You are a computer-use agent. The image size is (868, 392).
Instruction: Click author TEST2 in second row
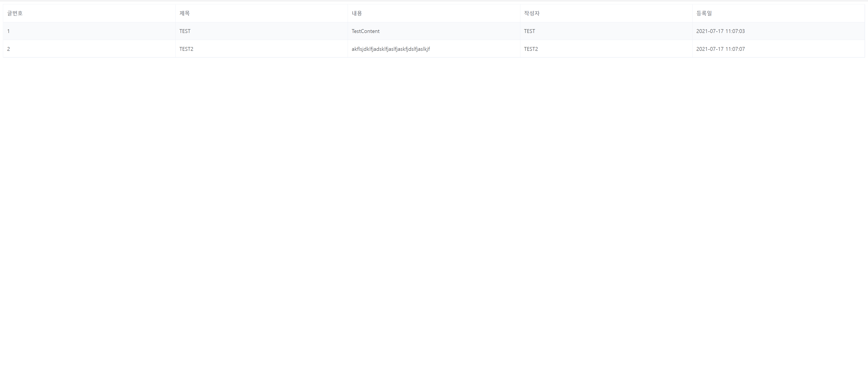click(531, 49)
